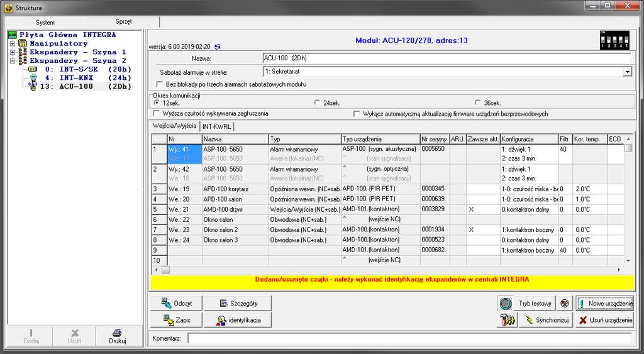Click the horizontal scrollbar thumb under the table

(x=165, y=270)
